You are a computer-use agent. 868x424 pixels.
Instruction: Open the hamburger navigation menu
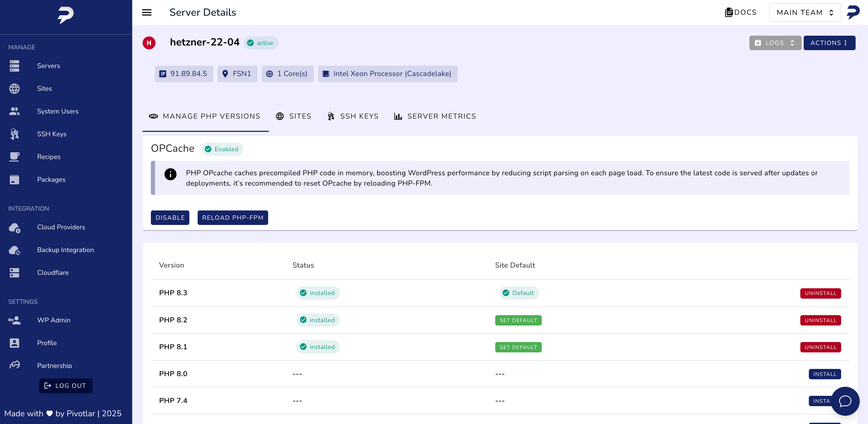click(x=146, y=12)
